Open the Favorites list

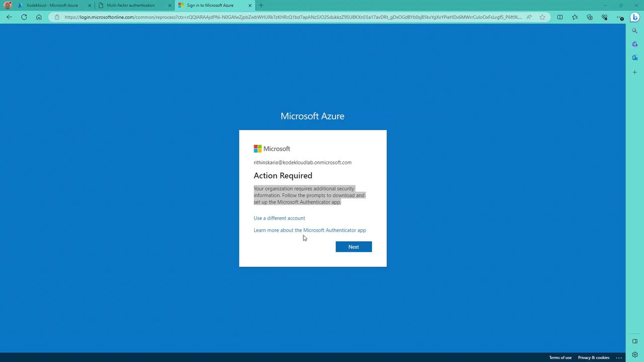click(575, 17)
